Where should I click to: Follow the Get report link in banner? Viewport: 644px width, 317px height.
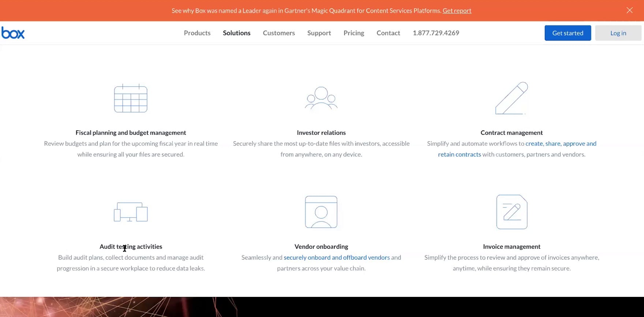pyautogui.click(x=457, y=11)
